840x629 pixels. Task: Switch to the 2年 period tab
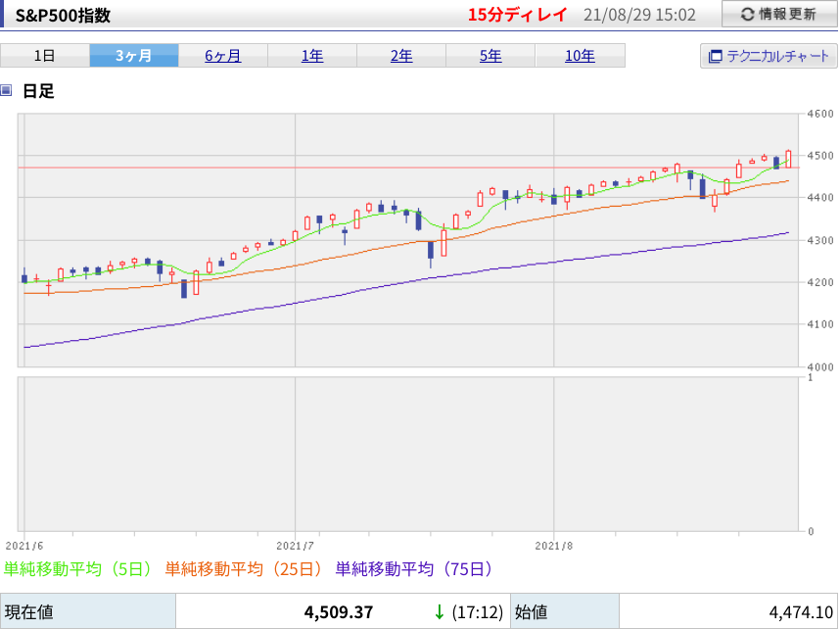(401, 56)
